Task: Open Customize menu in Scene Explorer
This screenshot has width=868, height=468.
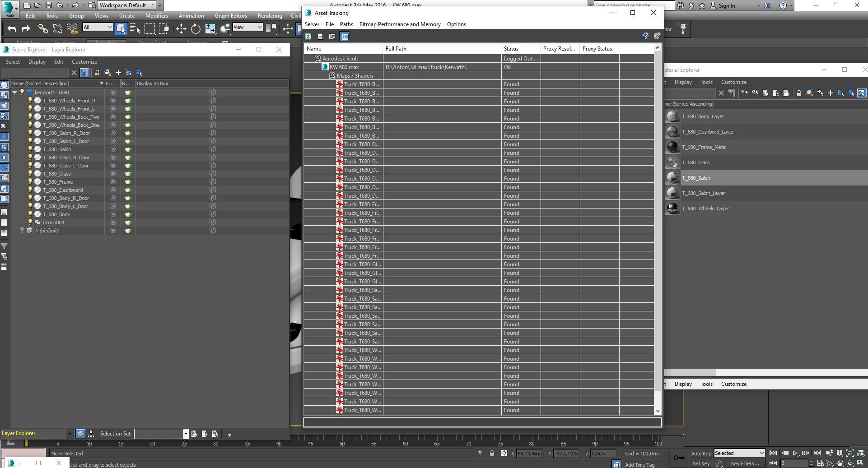Action: (84, 62)
